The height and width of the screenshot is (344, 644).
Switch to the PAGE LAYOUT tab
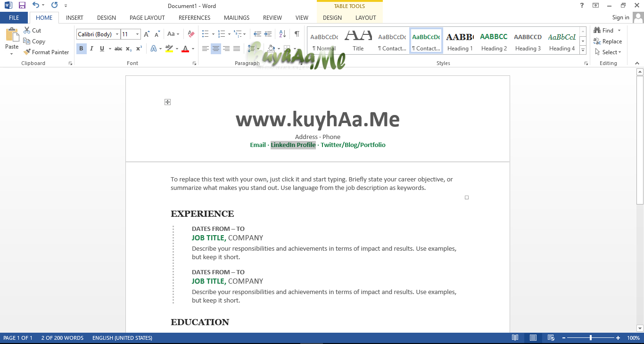(147, 18)
